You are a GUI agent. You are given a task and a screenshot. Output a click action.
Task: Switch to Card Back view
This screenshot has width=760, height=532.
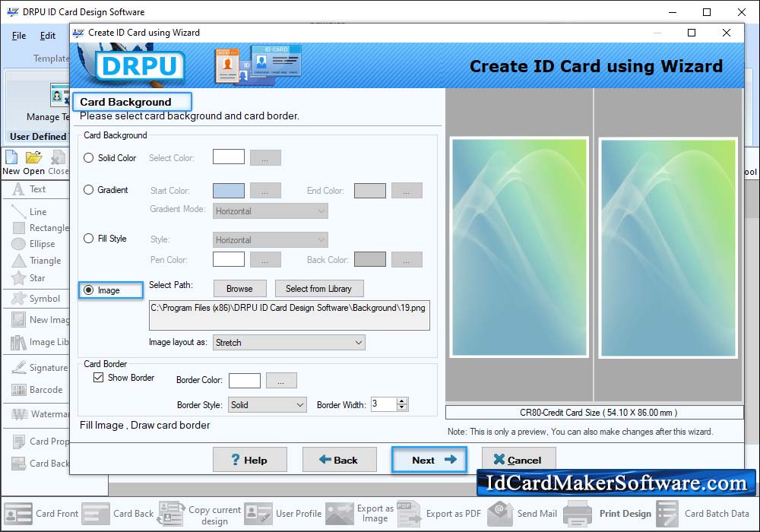[118, 514]
